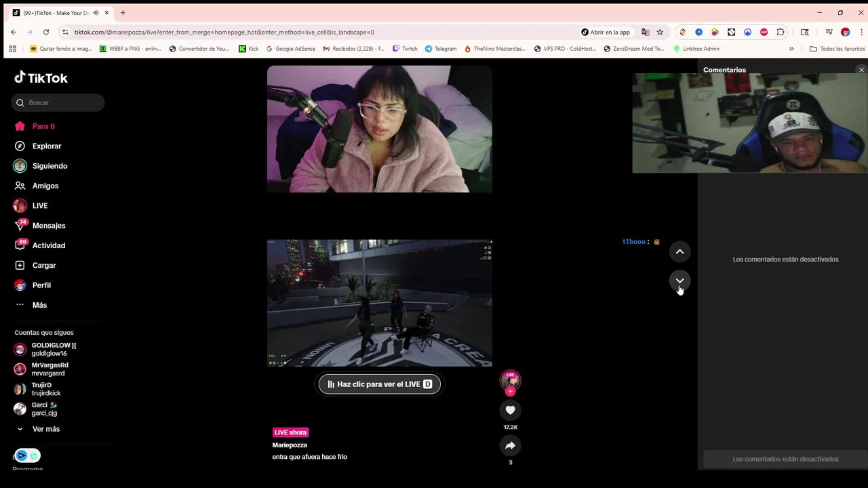868x488 pixels.
Task: Open Todos los favoritos folder
Action: (837, 49)
